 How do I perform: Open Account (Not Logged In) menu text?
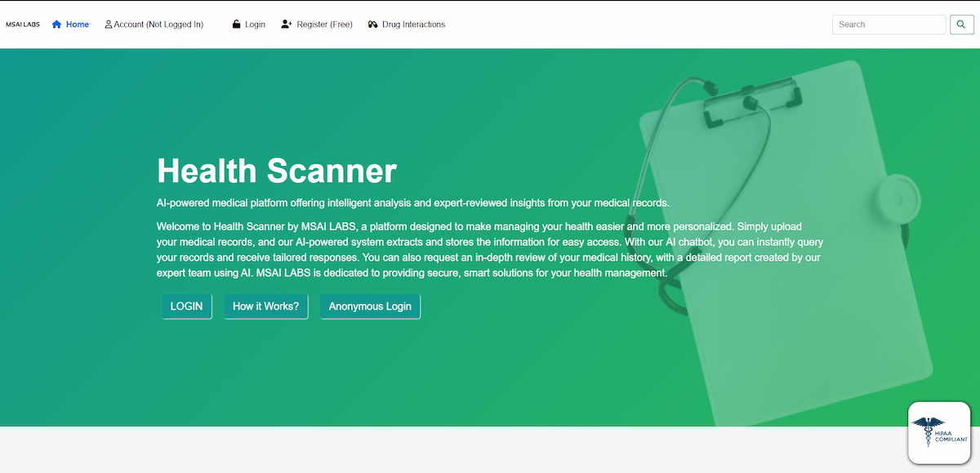point(158,25)
